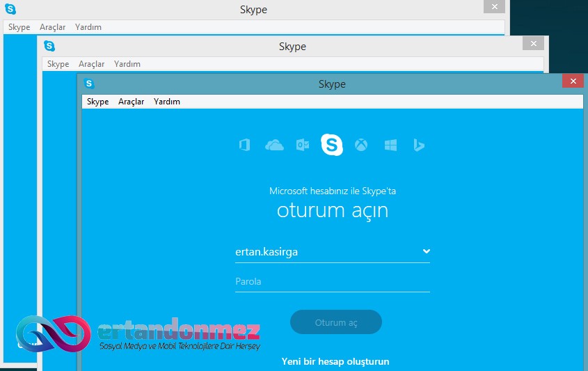
Task: Click the OneDrive cloud icon
Action: click(x=274, y=145)
